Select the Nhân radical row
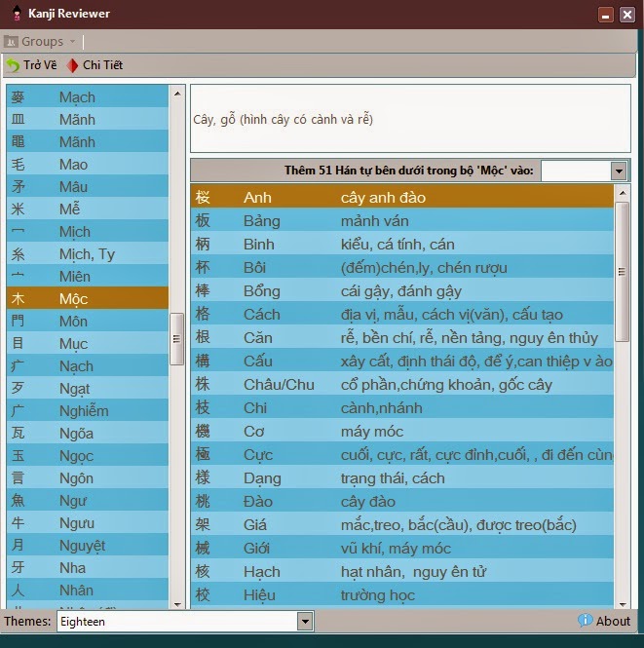Viewport: 644px width, 648px height. tap(88, 591)
